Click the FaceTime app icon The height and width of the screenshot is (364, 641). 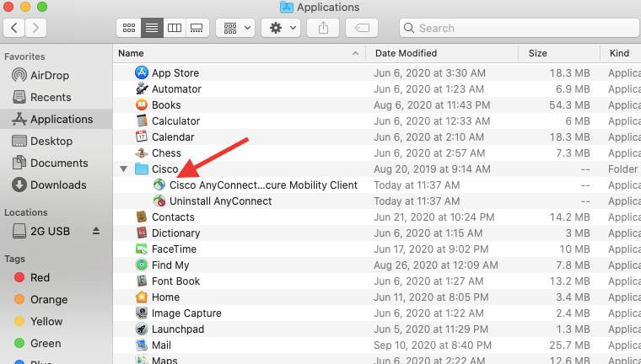[142, 249]
